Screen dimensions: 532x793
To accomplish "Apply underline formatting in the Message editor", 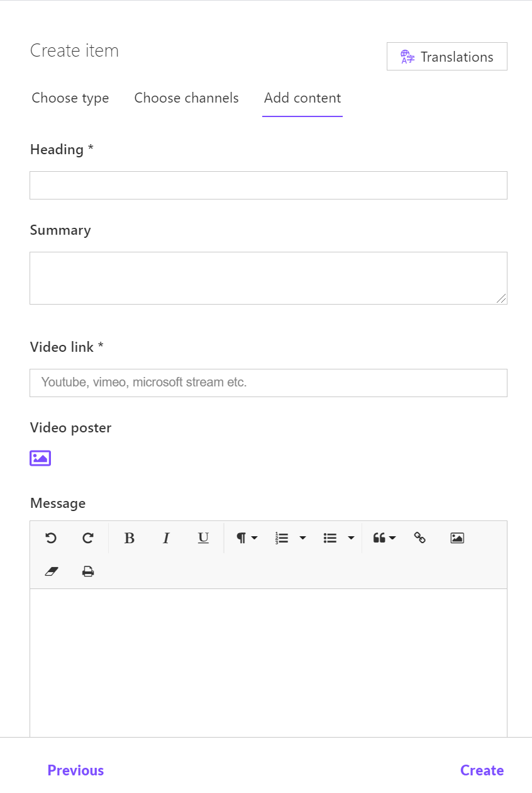I will pyautogui.click(x=203, y=538).
